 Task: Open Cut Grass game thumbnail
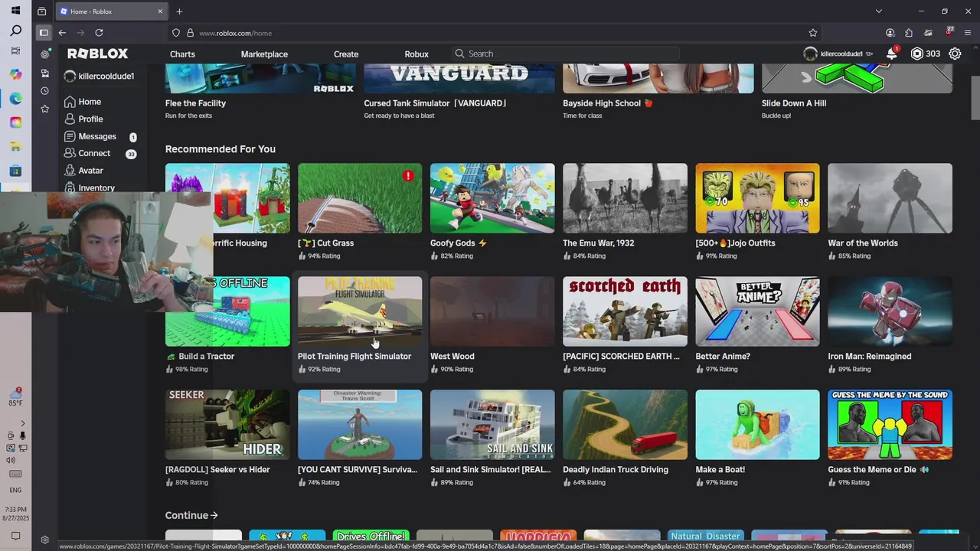[x=360, y=198]
